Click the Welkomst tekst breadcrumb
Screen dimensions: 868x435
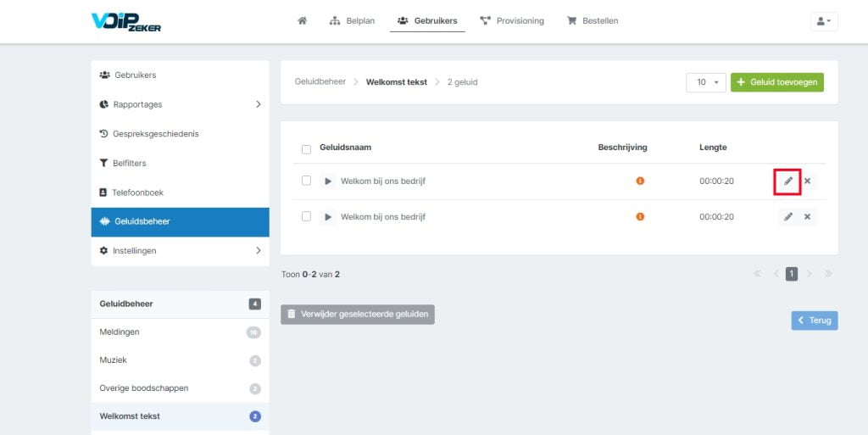pyautogui.click(x=397, y=82)
